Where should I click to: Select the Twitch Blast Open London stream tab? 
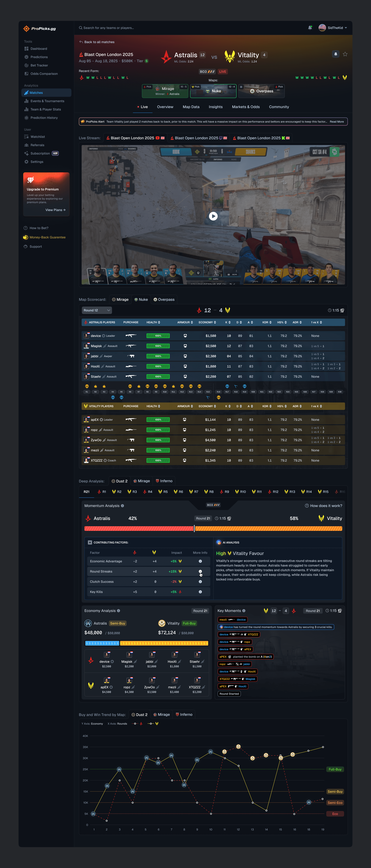coord(199,138)
